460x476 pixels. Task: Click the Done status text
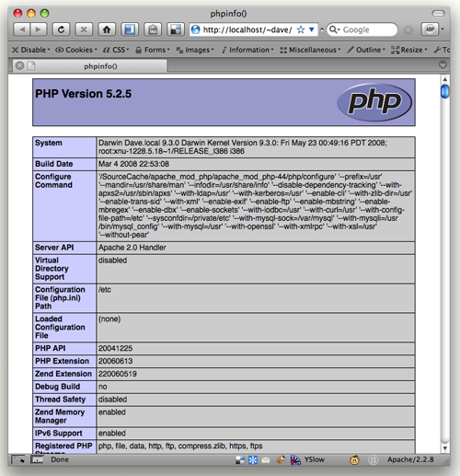coord(60,459)
